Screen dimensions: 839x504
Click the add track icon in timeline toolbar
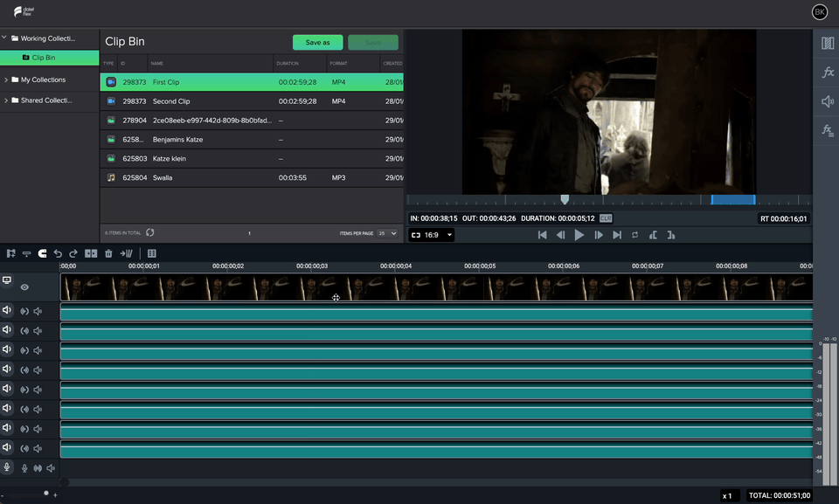pos(26,253)
